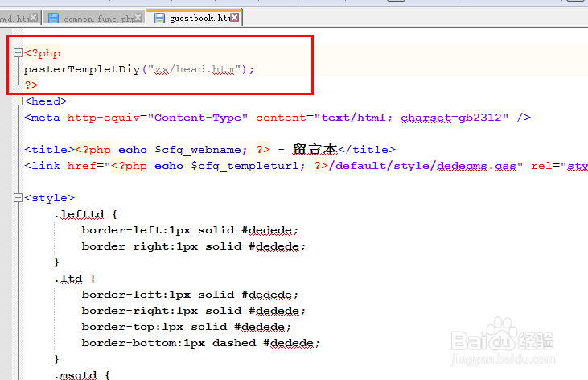Switch to the common.func.php tab

point(94,18)
